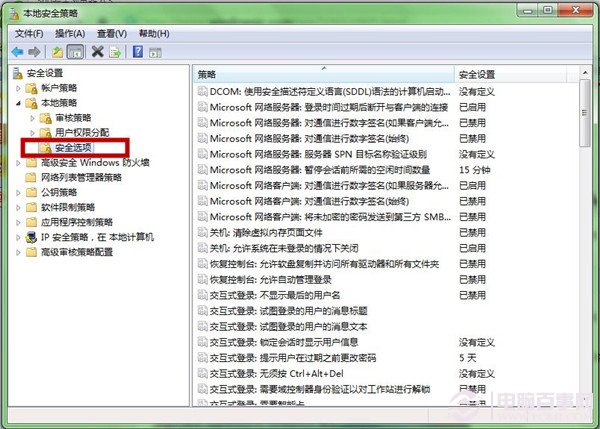Select 恢复控制台: 允许软盘复制并访问所有驱动器 policy
600x429 pixels.
pos(324,264)
